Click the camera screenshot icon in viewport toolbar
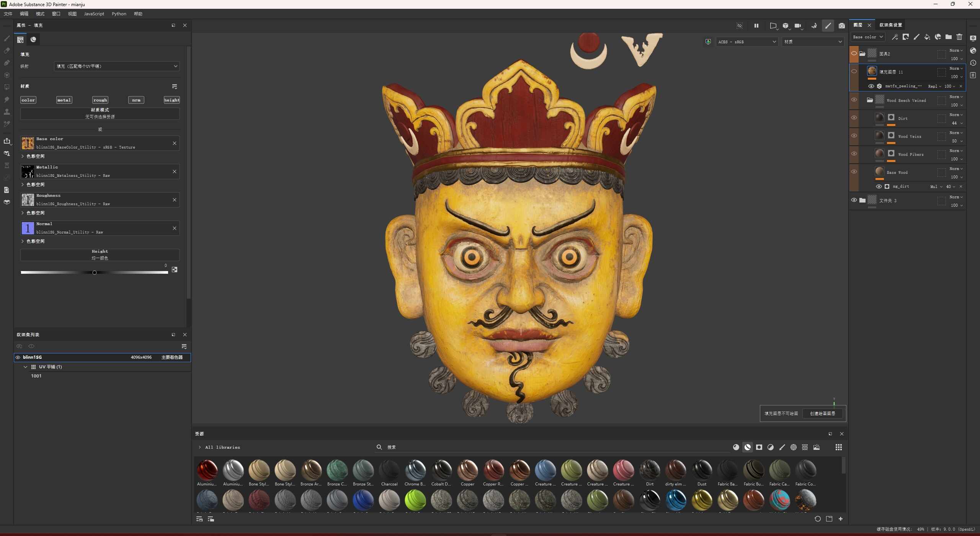The width and height of the screenshot is (980, 536). (841, 26)
